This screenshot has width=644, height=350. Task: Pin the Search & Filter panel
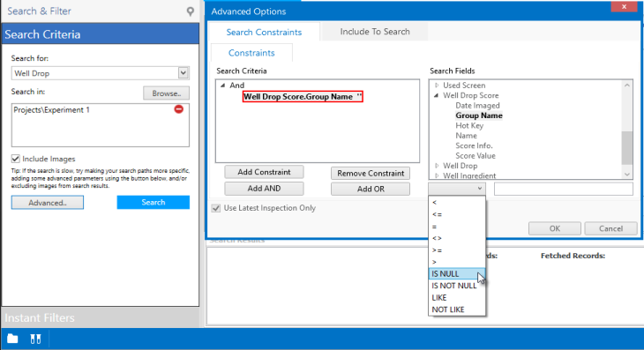coord(190,11)
